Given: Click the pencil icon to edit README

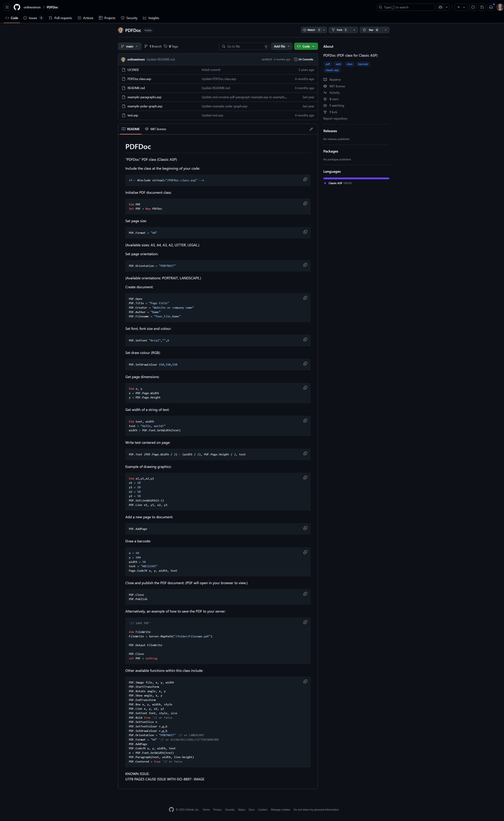Looking at the screenshot, I should 311,129.
